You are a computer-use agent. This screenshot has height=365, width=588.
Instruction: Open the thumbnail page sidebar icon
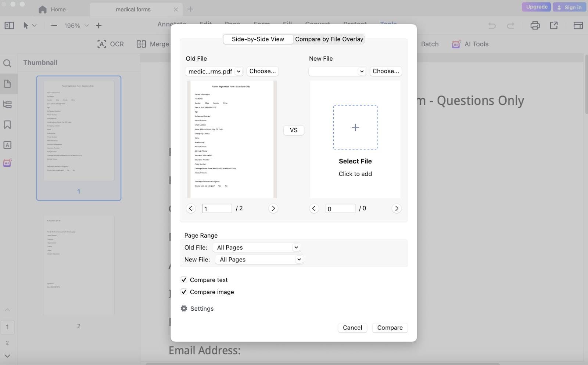[x=7, y=84]
